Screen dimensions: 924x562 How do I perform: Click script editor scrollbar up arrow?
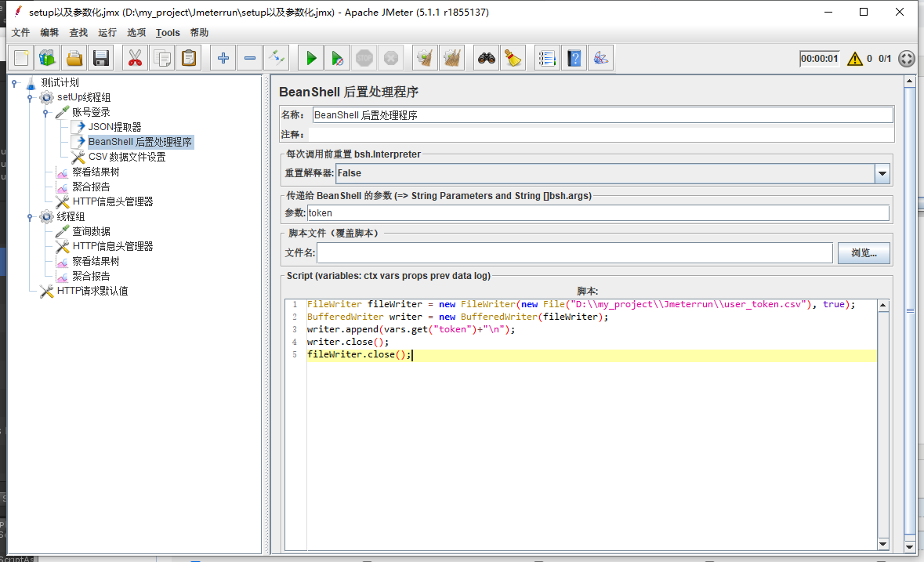coord(882,305)
